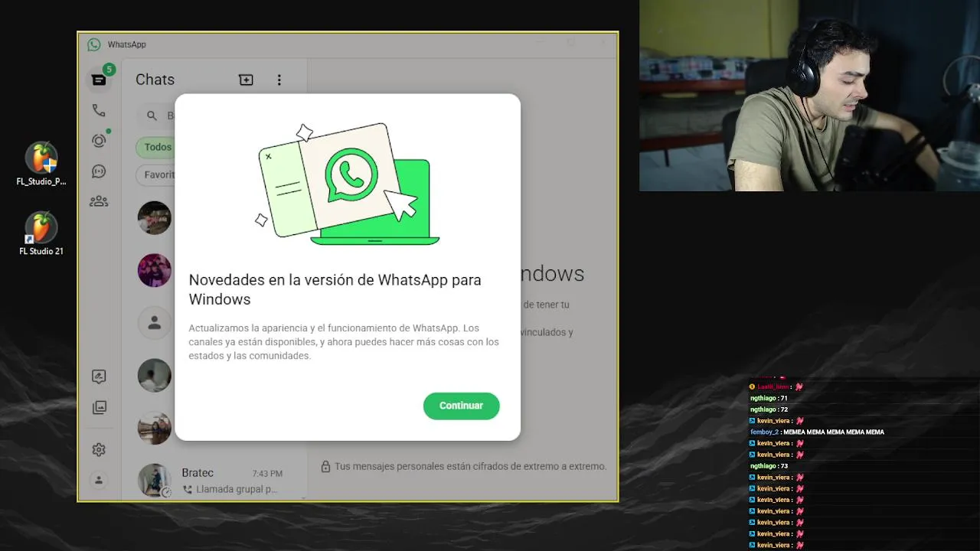Open the profile icon at sidebar bottom
980x551 pixels.
pos(99,480)
